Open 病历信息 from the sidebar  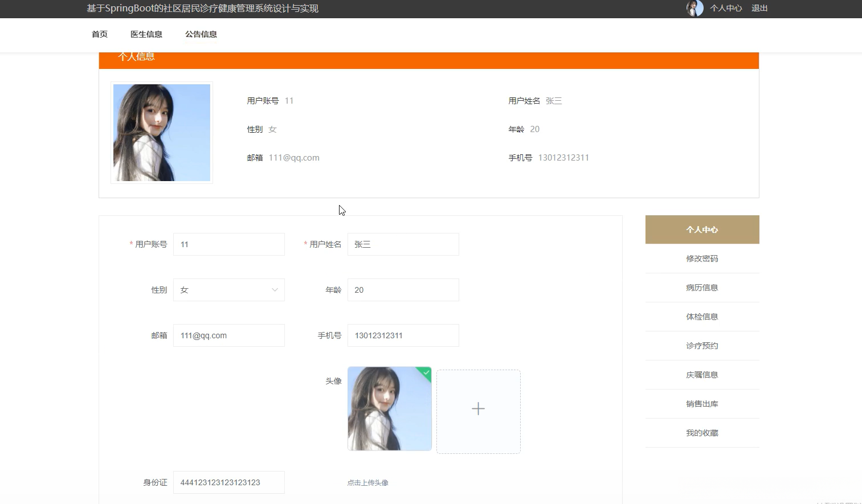[x=701, y=288]
